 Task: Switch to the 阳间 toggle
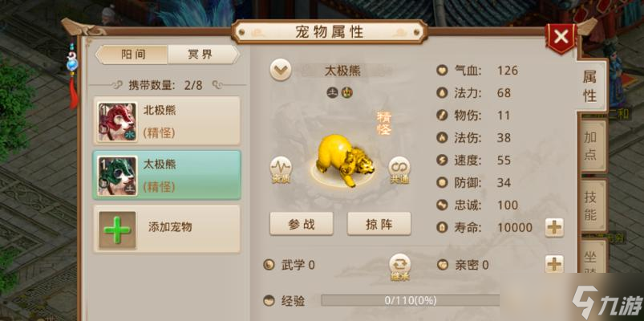(132, 55)
